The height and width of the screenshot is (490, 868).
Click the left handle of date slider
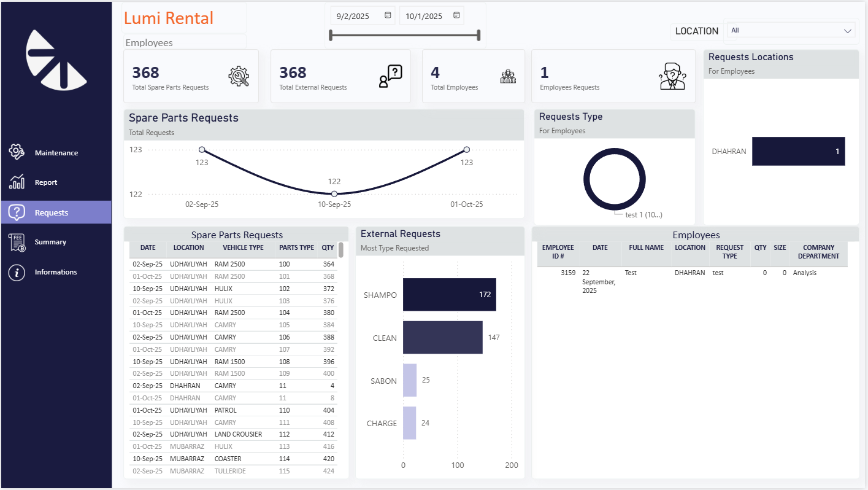pos(331,36)
